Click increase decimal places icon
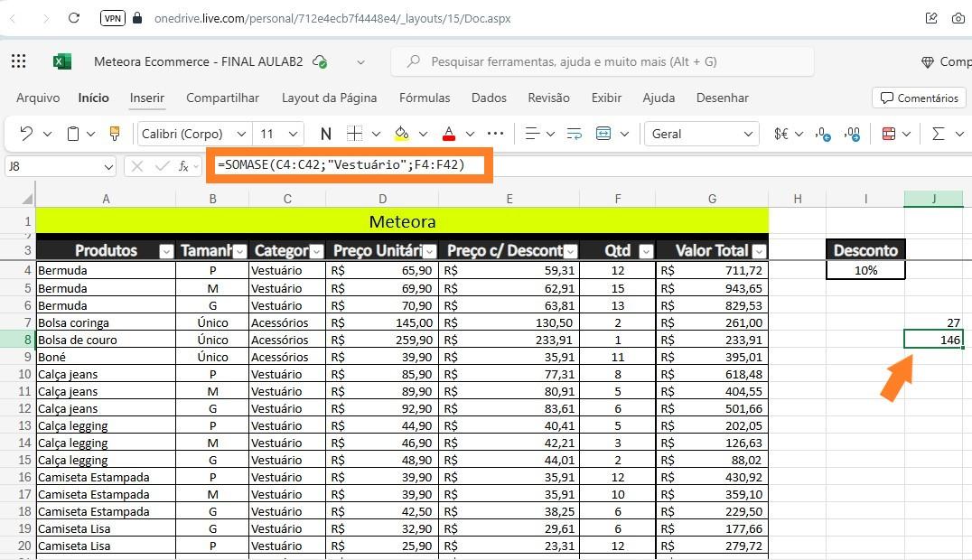 pyautogui.click(x=823, y=134)
